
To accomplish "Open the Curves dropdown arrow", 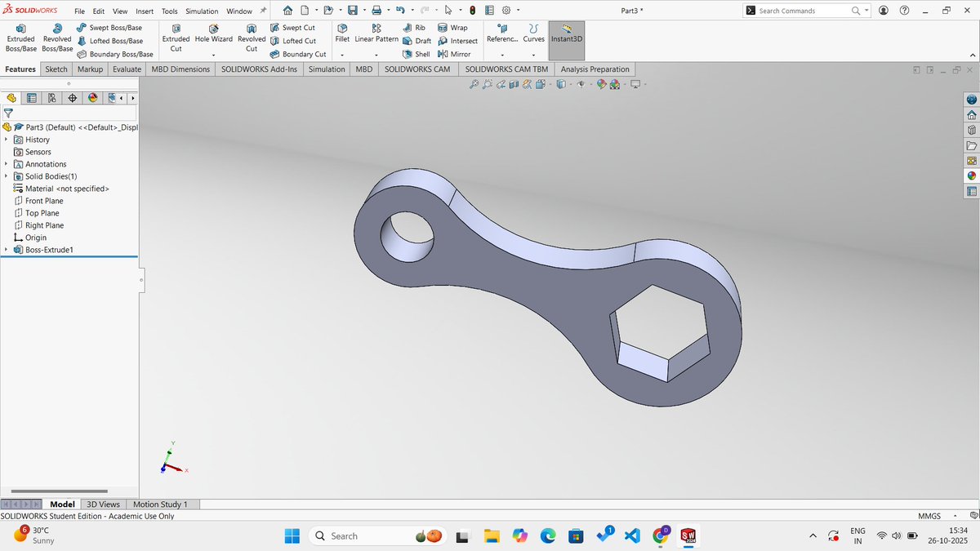I will point(533,55).
